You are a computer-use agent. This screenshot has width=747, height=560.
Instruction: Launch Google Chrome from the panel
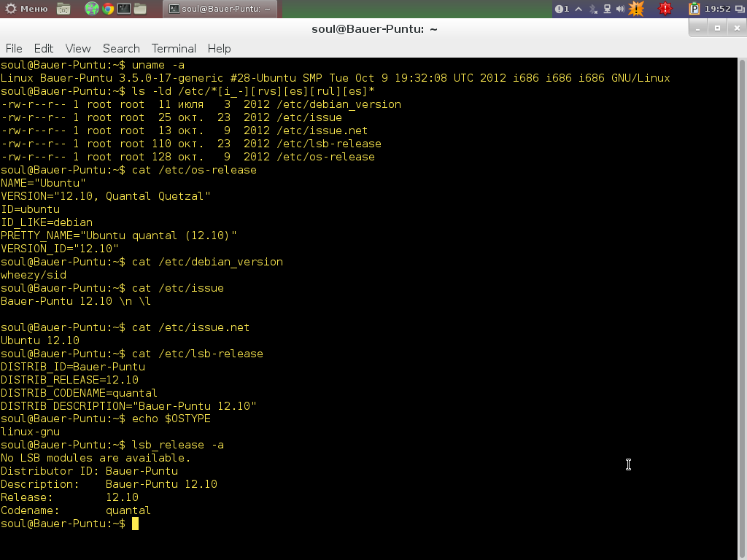click(108, 9)
